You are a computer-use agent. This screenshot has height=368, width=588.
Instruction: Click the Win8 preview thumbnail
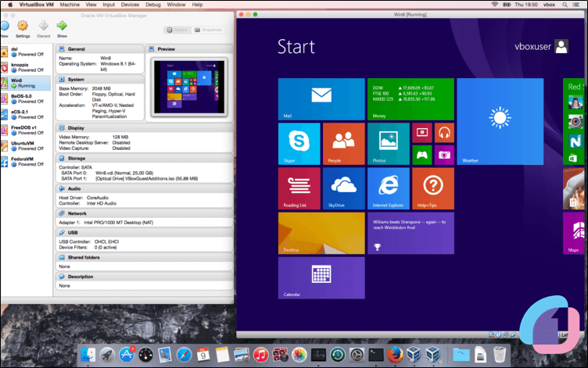pyautogui.click(x=189, y=87)
